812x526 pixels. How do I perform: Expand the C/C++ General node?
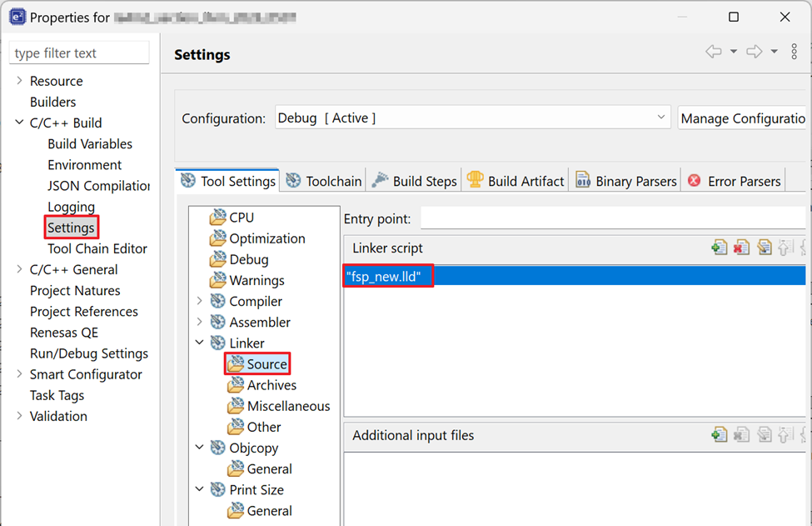(19, 269)
